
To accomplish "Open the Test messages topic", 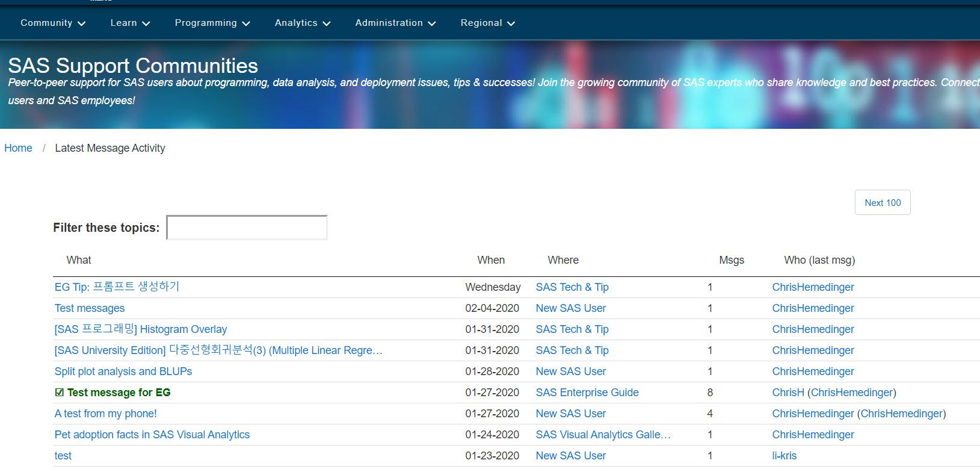I will point(90,308).
